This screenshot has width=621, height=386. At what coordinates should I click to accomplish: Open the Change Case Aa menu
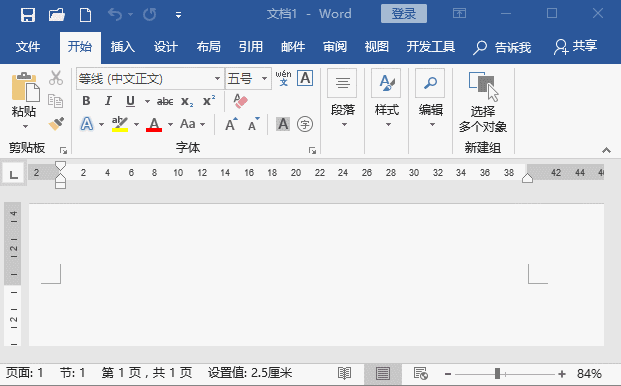point(192,124)
